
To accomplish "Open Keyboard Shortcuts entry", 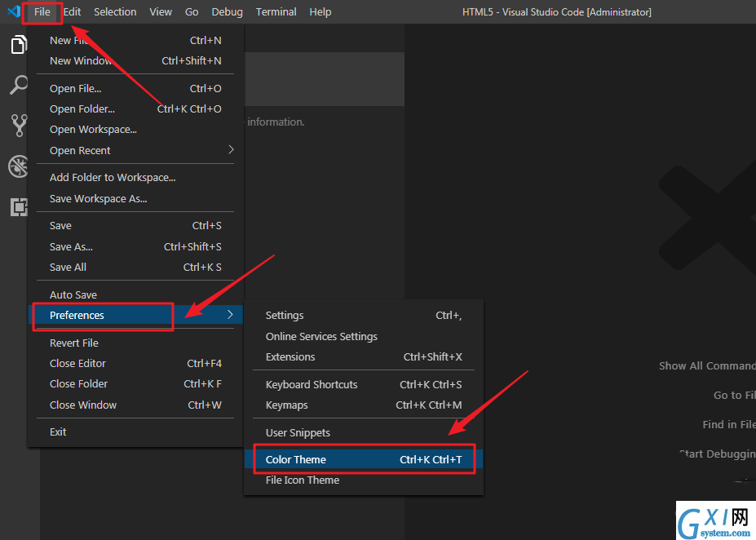I will coord(364,385).
